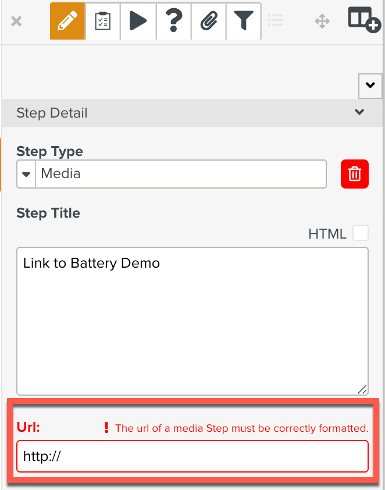Click the play arrow tab

[x=138, y=21]
